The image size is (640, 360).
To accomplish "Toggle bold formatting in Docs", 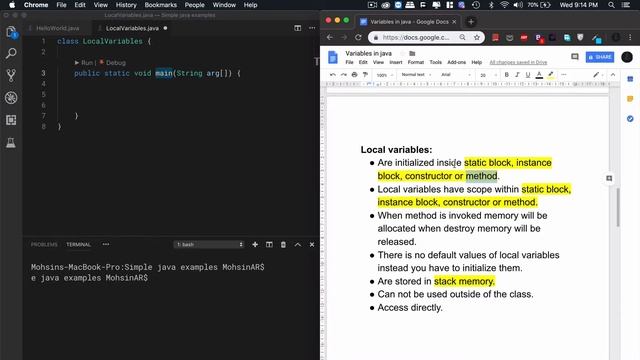I will pyautogui.click(x=507, y=75).
